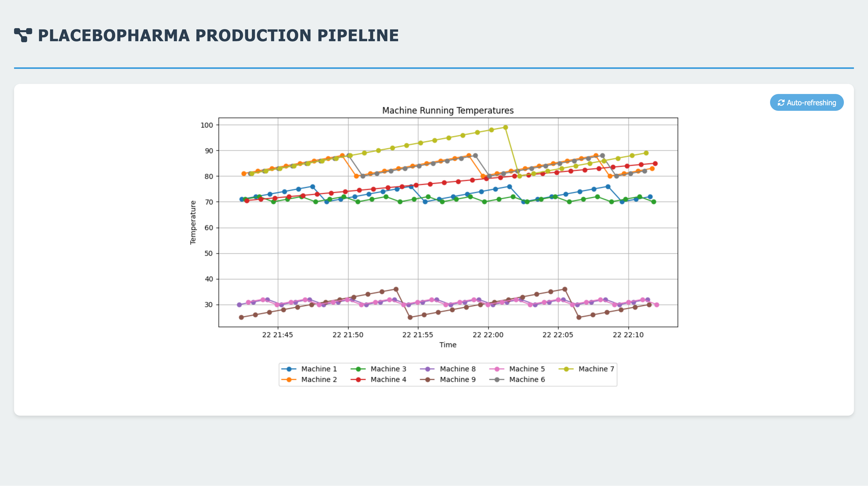
Task: Click Machine 4 red legend marker
Action: tap(358, 379)
